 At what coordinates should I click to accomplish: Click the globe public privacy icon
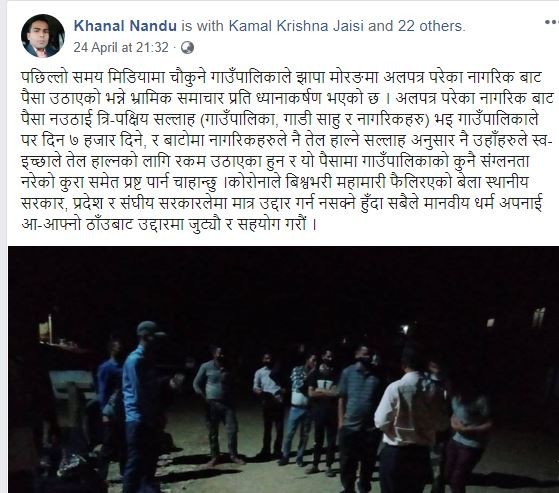point(187,48)
